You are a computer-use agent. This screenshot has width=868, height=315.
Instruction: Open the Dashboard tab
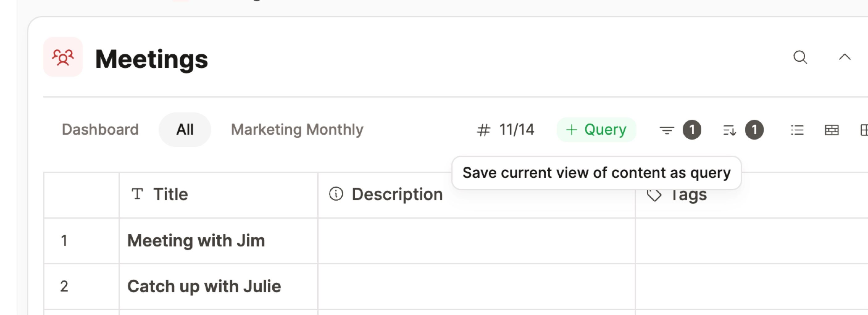[100, 129]
